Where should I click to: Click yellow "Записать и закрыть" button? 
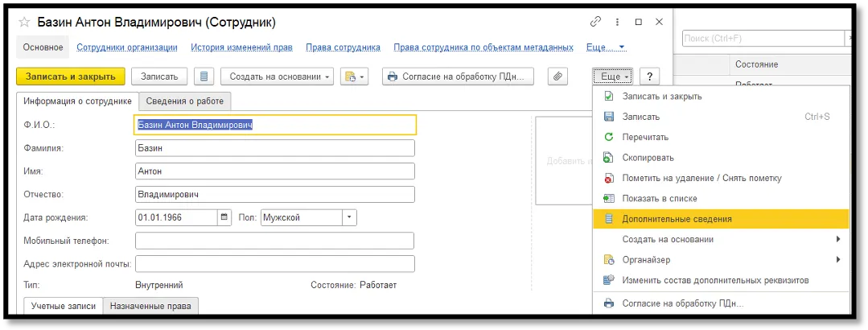tap(71, 76)
